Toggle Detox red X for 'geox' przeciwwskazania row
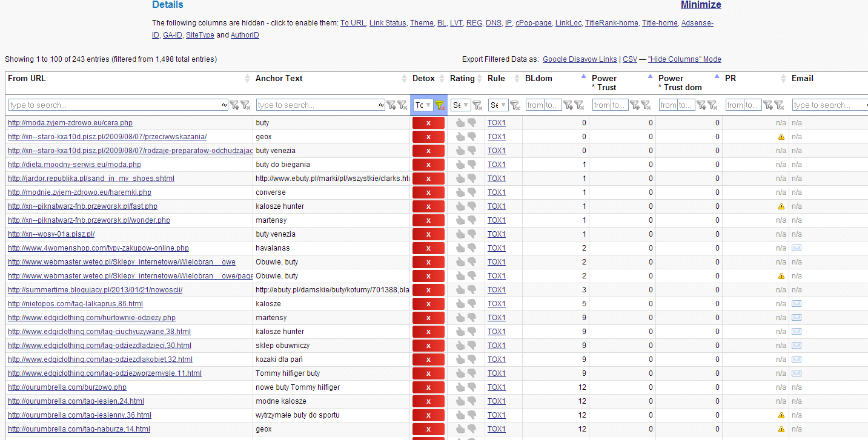The width and height of the screenshot is (868, 440). click(428, 137)
